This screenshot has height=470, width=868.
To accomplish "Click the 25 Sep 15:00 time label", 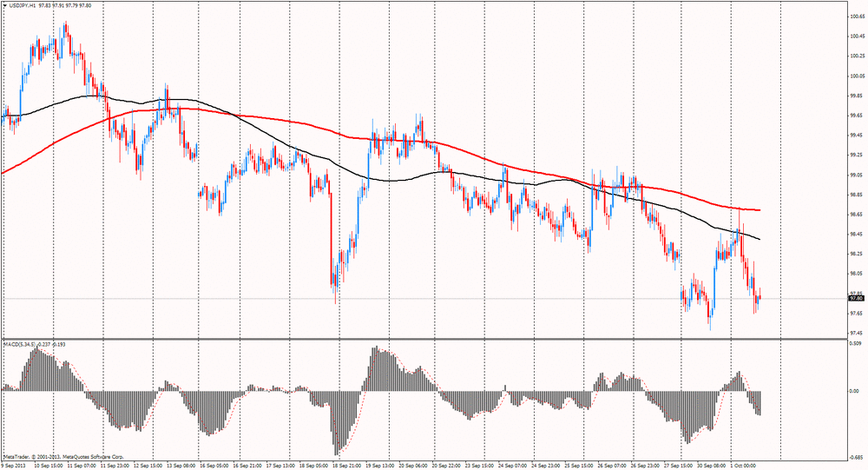I will pos(580,467).
